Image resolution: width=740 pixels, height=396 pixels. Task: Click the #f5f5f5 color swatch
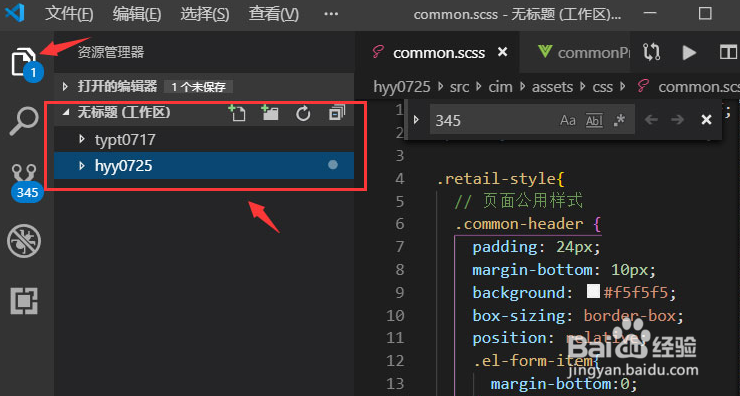[x=593, y=292]
